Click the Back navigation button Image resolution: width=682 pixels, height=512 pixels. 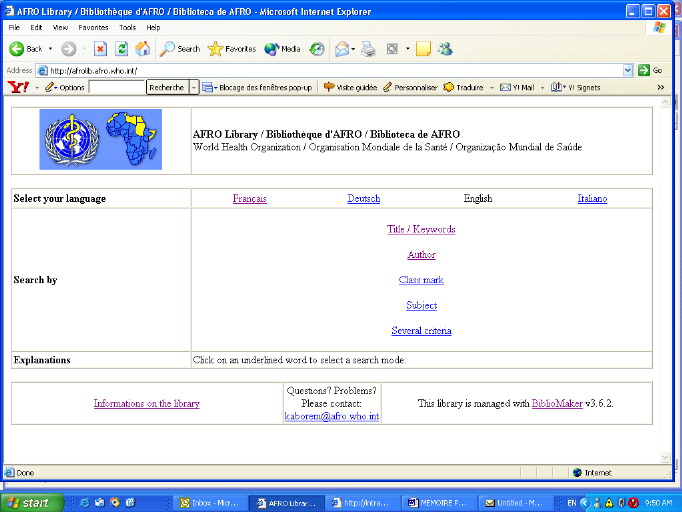coord(25,49)
